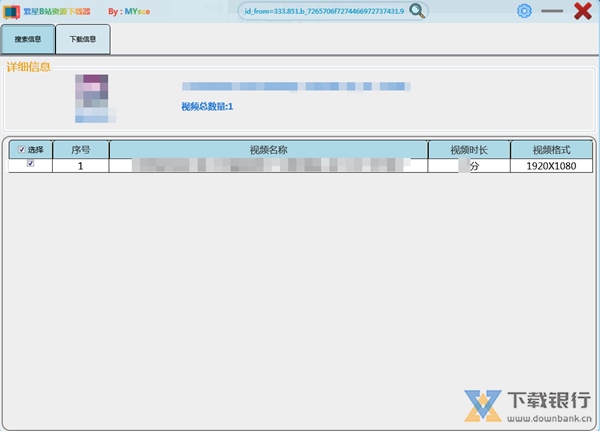Viewport: 600px width, 431px height.
Task: Select the 1920X1080 format cell
Action: pos(551,165)
